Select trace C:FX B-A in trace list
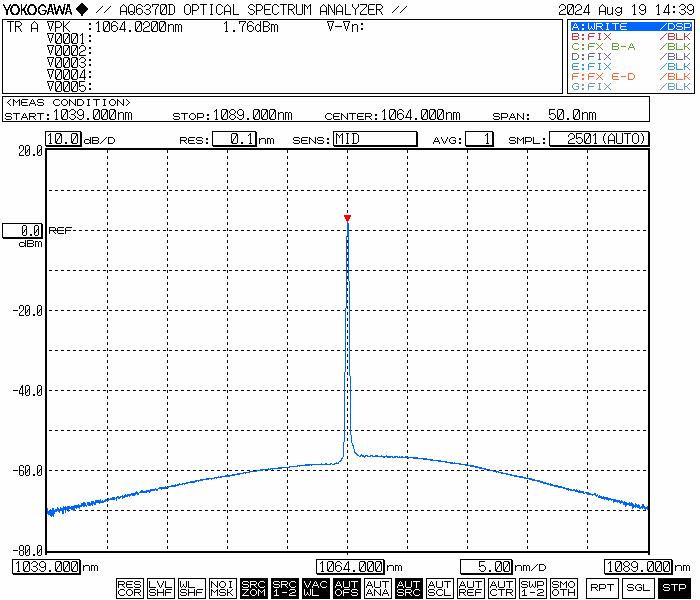Screen dimensions: 700x600 pos(630,46)
